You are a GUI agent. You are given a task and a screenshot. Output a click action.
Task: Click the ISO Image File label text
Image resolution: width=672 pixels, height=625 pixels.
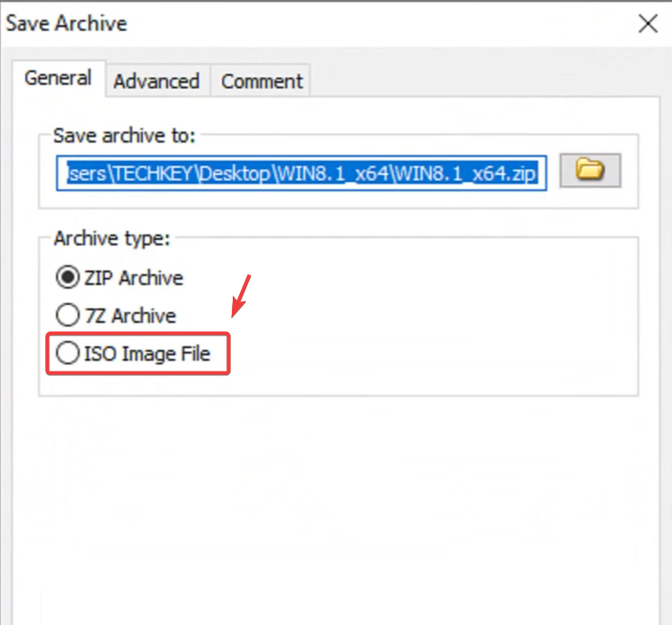coord(147,354)
